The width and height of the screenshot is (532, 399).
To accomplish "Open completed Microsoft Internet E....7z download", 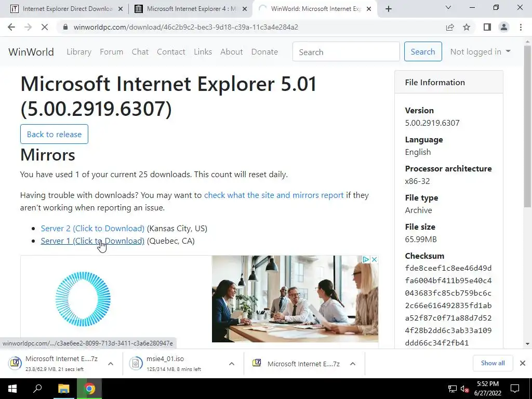I will (296, 364).
